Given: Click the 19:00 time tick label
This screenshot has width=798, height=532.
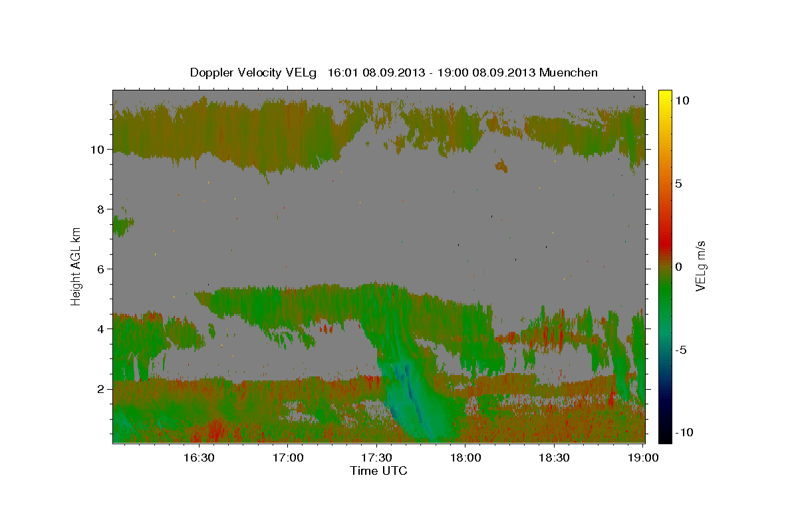Looking at the screenshot, I should click(x=643, y=458).
